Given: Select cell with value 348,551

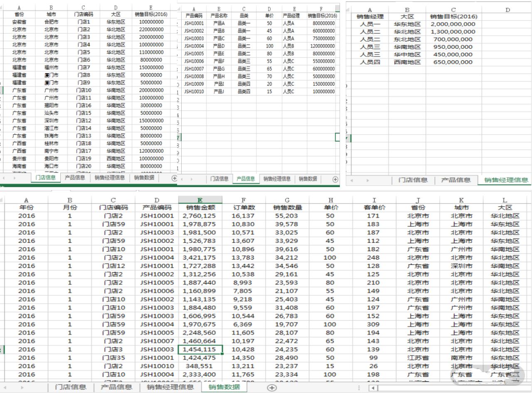Looking at the screenshot, I should coord(200,366).
